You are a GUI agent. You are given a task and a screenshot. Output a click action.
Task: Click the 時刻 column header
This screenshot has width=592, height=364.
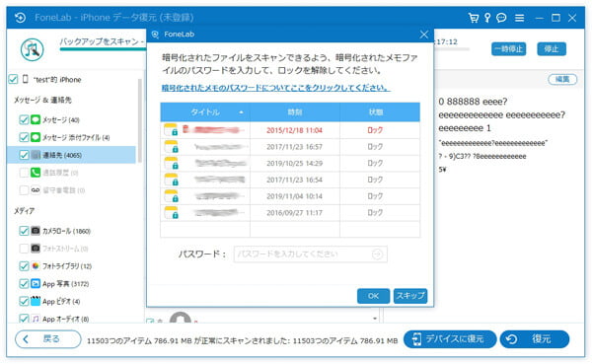(x=295, y=112)
